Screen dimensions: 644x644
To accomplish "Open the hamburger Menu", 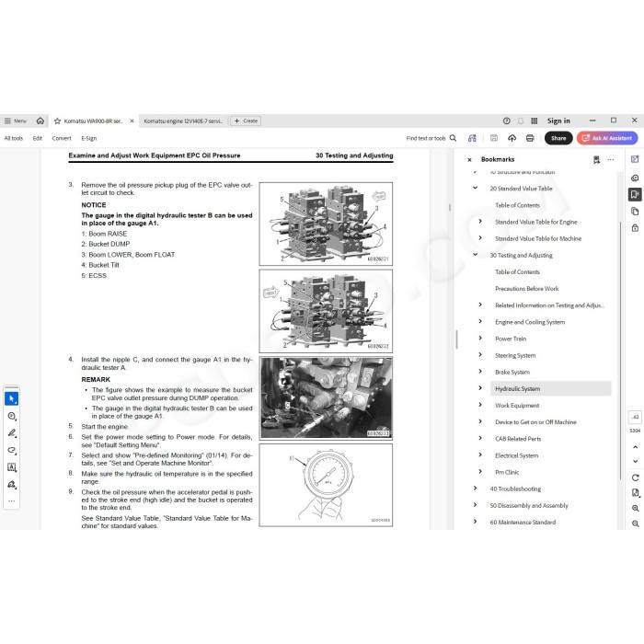I will tap(16, 121).
